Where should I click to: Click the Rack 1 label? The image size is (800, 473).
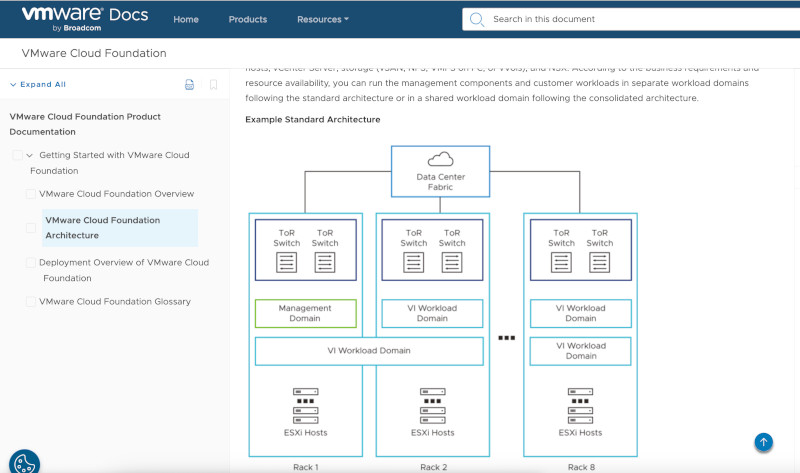306,467
